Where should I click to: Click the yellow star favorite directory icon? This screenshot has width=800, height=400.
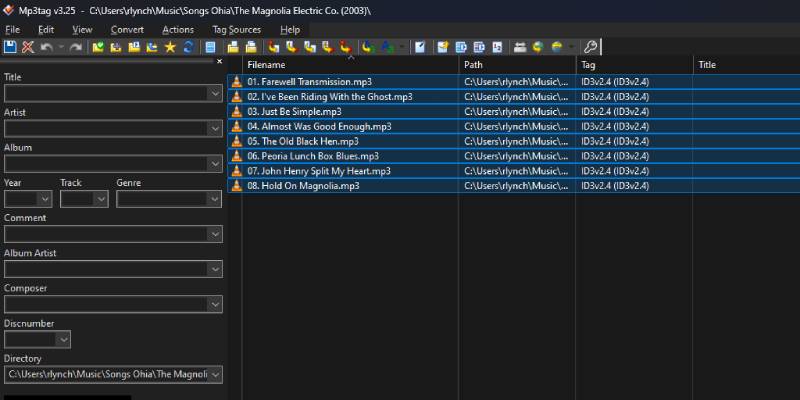pos(170,47)
